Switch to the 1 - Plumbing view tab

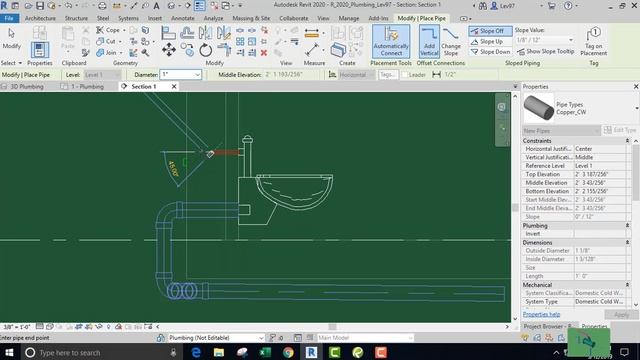click(x=87, y=87)
